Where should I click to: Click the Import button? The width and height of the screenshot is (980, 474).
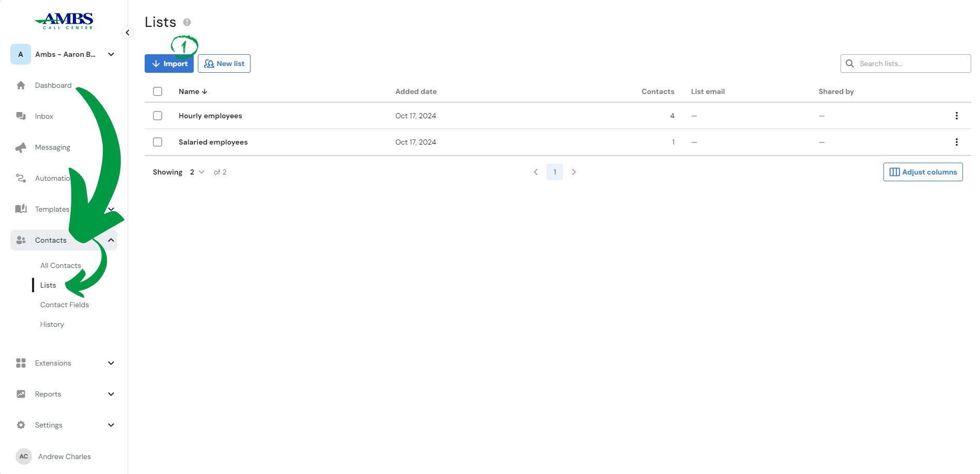(x=169, y=64)
